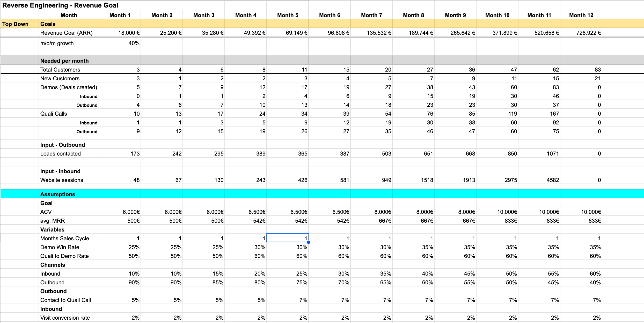The image size is (644, 323).
Task: Select the Revenue Goal (ARR) row label
Action: [x=66, y=33]
